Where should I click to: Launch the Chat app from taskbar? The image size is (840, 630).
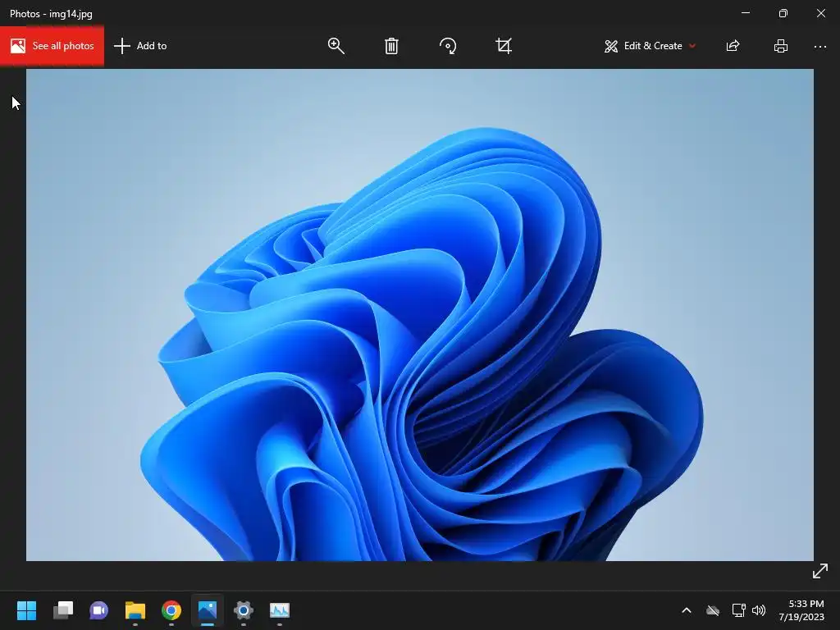tap(99, 610)
